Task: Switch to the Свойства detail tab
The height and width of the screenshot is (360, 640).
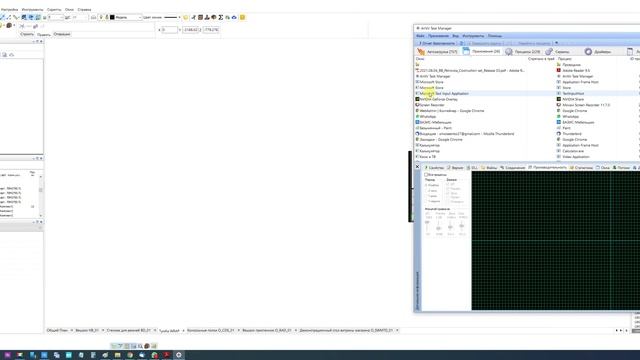Action: 434,168
